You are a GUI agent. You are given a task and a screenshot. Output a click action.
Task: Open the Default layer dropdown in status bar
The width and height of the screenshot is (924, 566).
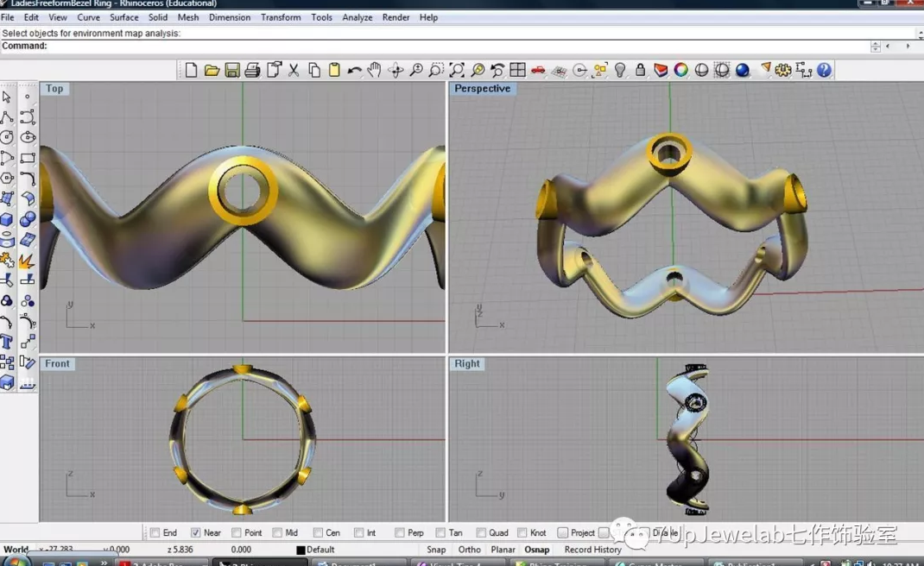(x=320, y=550)
